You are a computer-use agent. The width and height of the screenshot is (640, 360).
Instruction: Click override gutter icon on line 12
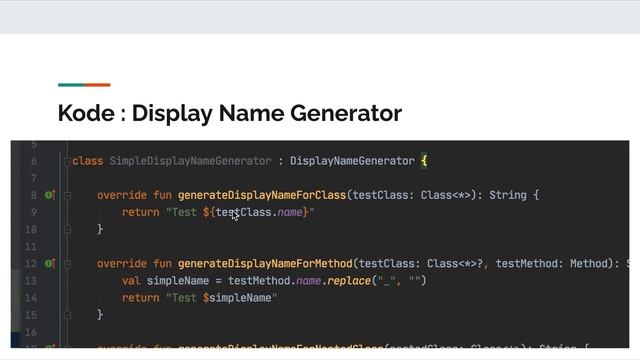(x=49, y=264)
